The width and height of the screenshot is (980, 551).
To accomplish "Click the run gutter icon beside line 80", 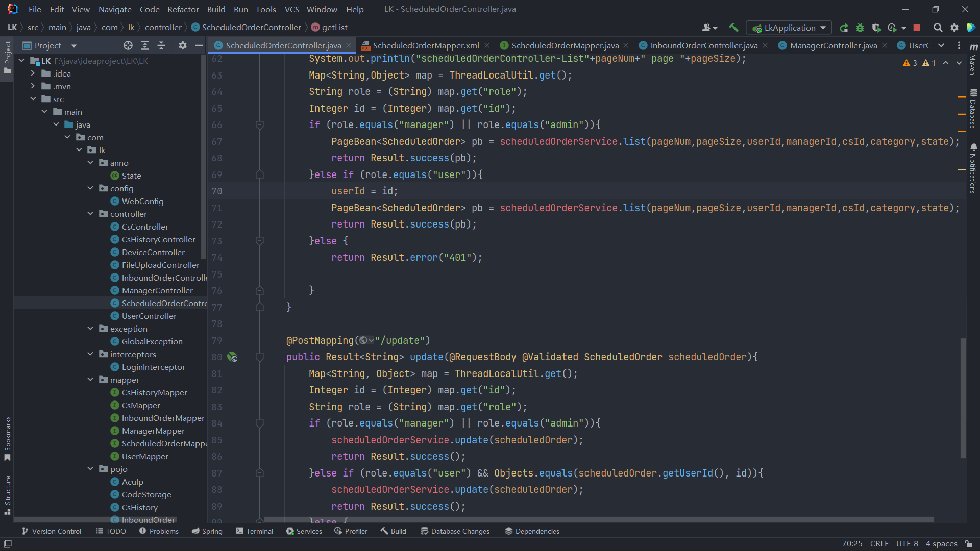I will point(232,357).
